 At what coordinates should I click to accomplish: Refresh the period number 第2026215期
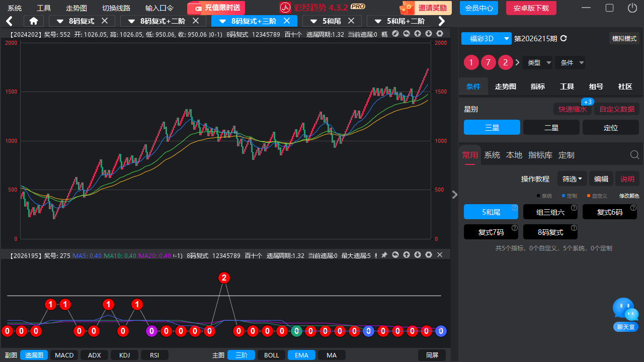click(x=563, y=39)
